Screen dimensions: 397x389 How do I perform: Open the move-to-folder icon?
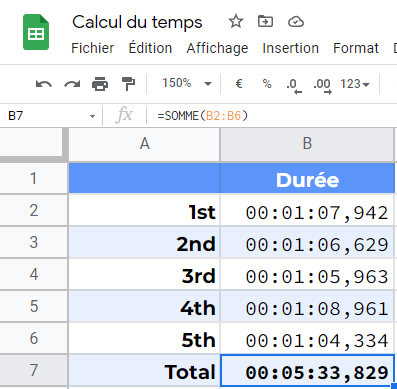265,22
